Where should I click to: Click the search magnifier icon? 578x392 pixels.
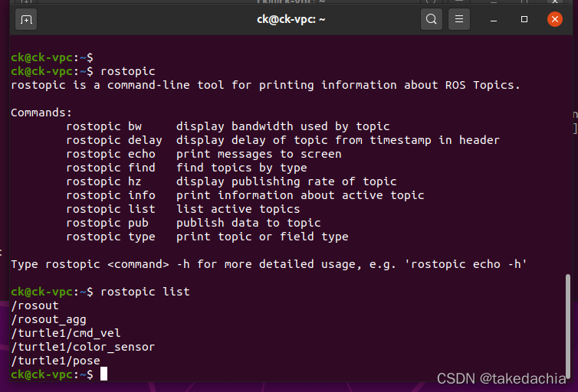coord(432,19)
